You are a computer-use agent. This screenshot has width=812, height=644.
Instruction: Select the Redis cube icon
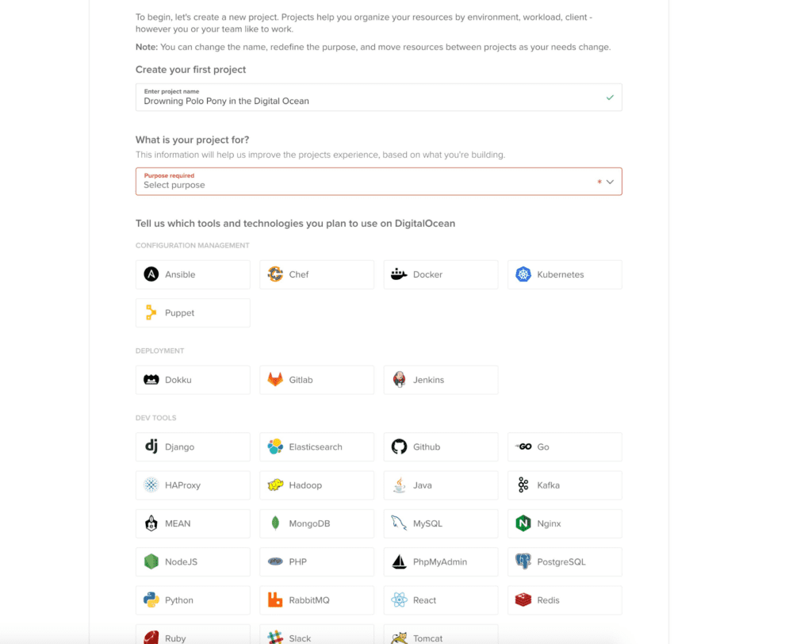tap(523, 600)
